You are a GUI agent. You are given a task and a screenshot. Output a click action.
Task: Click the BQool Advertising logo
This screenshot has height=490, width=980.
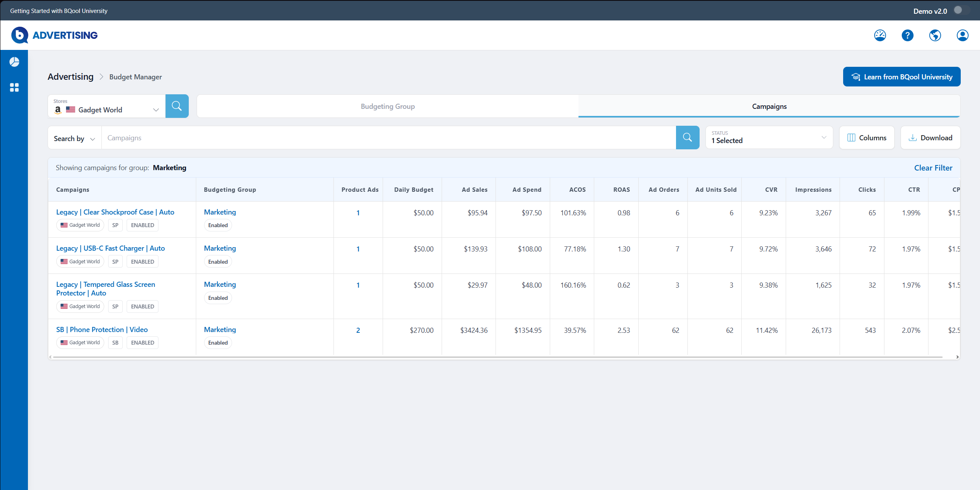point(54,35)
